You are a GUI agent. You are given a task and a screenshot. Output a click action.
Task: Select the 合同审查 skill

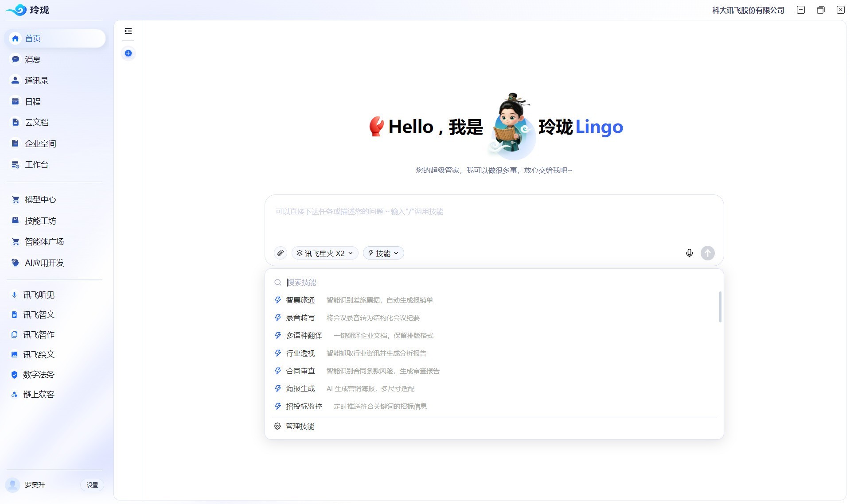point(494,371)
